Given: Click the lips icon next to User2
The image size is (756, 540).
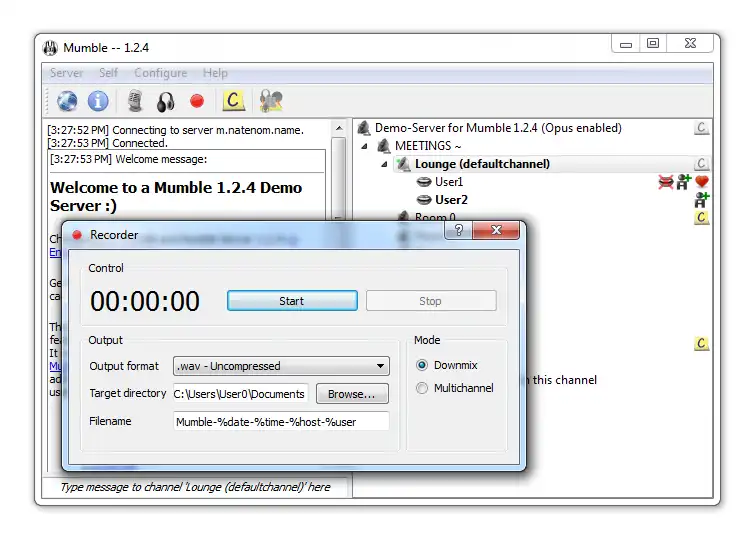Looking at the screenshot, I should (x=424, y=200).
